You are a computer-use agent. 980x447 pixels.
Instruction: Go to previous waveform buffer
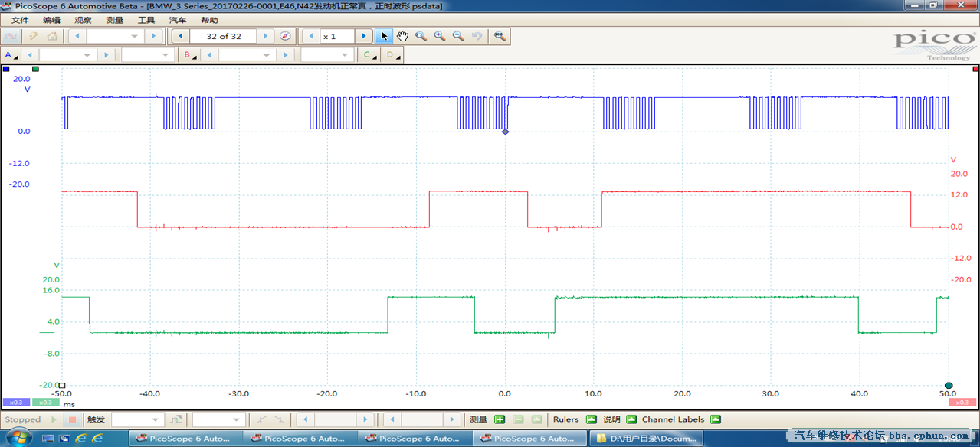180,36
